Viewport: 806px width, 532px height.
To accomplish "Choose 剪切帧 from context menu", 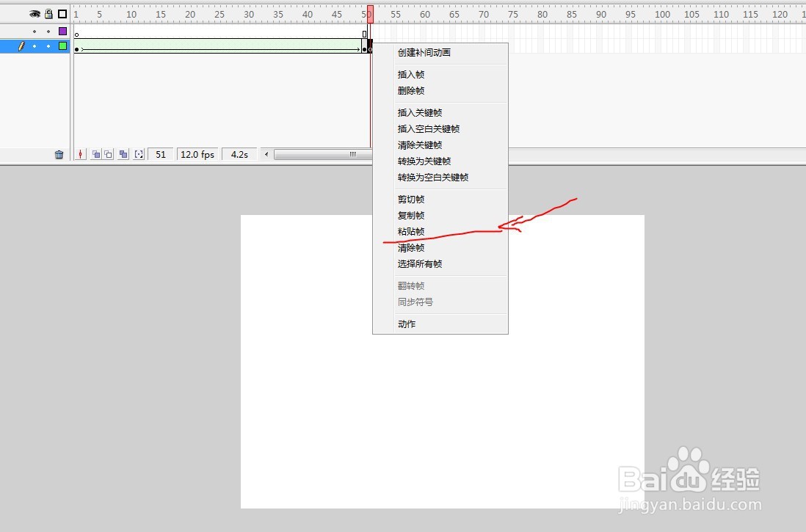I will (x=440, y=200).
